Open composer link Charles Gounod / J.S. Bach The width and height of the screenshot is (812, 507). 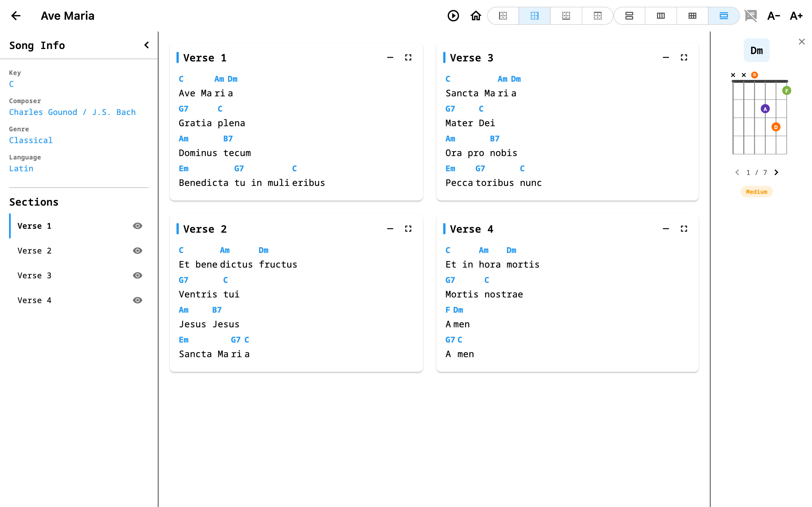pyautogui.click(x=72, y=112)
